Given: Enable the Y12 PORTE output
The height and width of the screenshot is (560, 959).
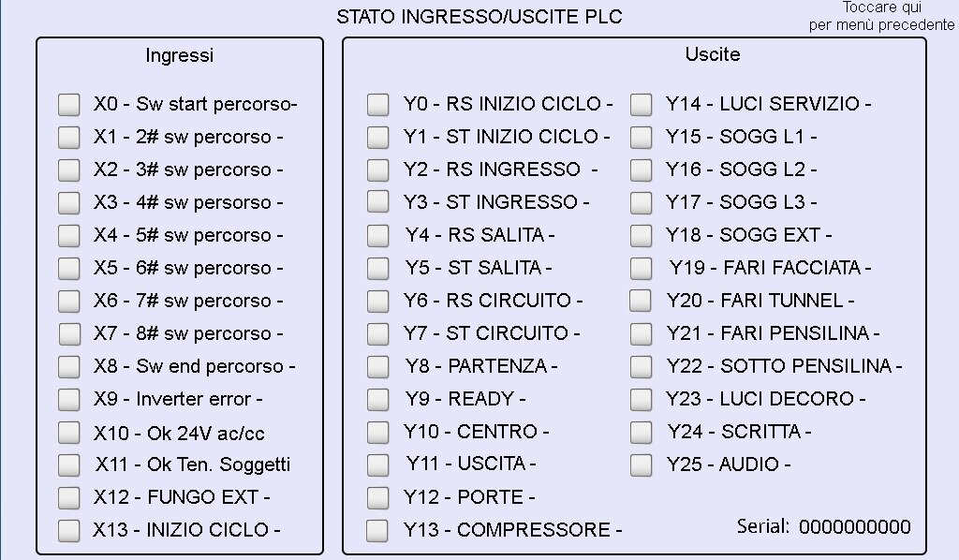Looking at the screenshot, I should [378, 497].
